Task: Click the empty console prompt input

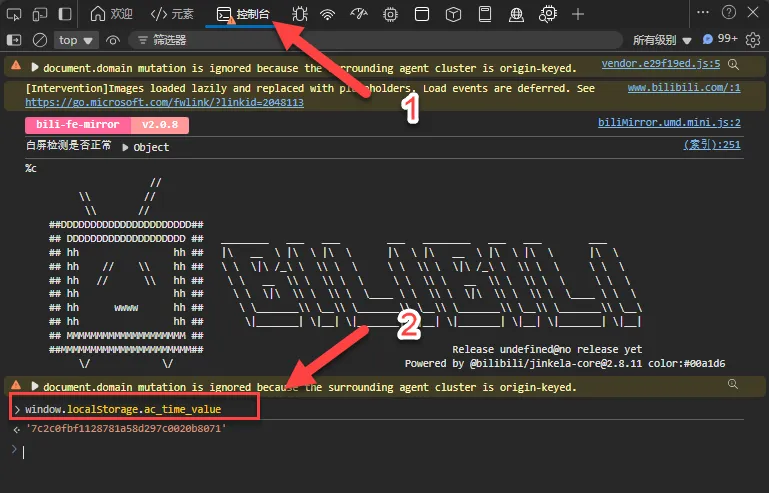Action: [x=383, y=451]
